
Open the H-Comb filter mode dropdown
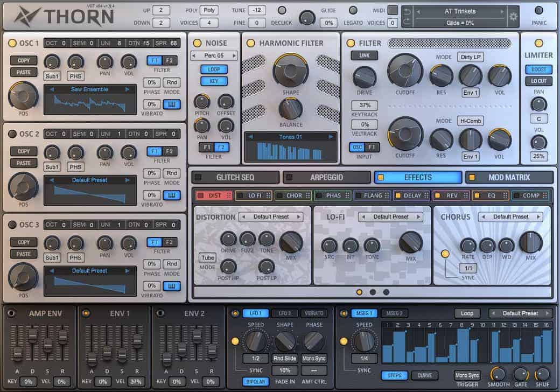471,121
